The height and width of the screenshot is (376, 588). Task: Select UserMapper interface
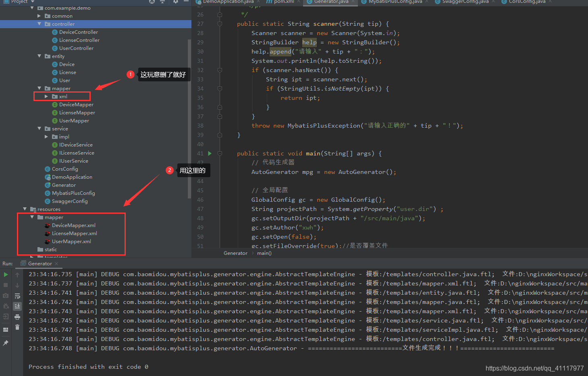tap(74, 121)
